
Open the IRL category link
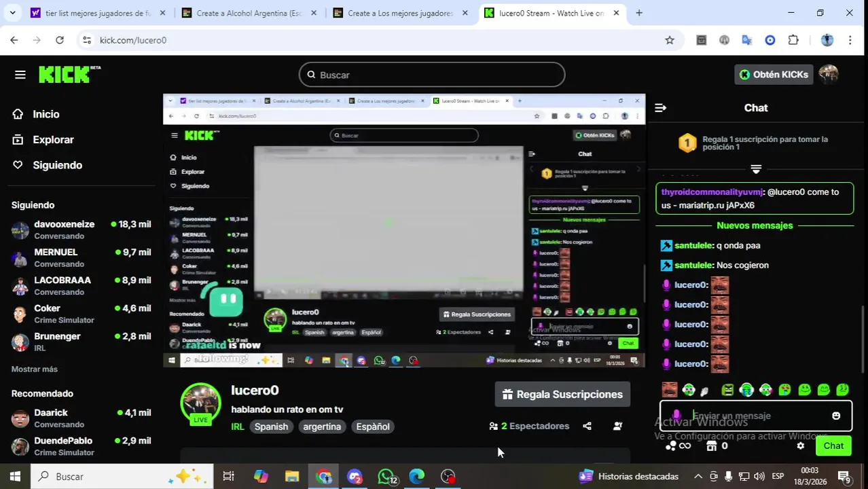[238, 427]
